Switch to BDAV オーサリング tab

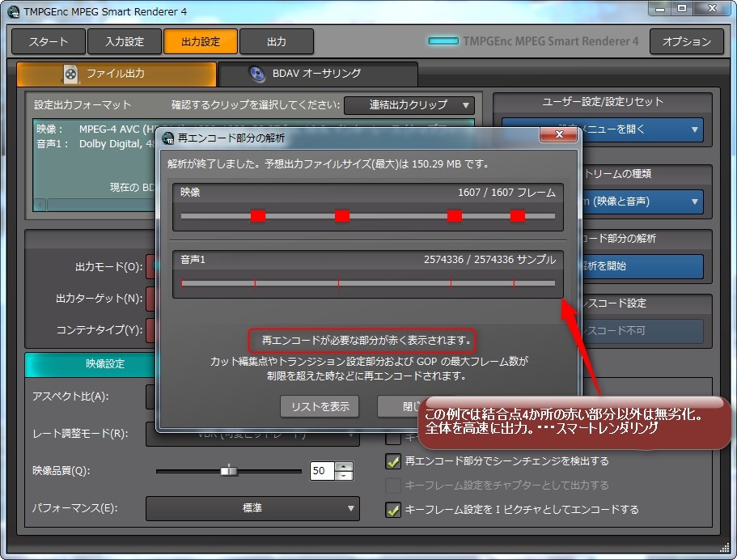pyautogui.click(x=318, y=74)
